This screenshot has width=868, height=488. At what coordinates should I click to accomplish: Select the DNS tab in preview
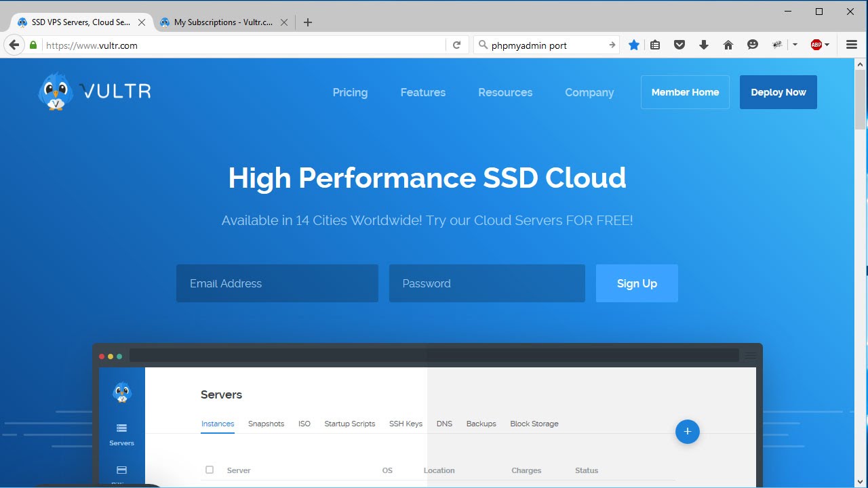tap(444, 424)
